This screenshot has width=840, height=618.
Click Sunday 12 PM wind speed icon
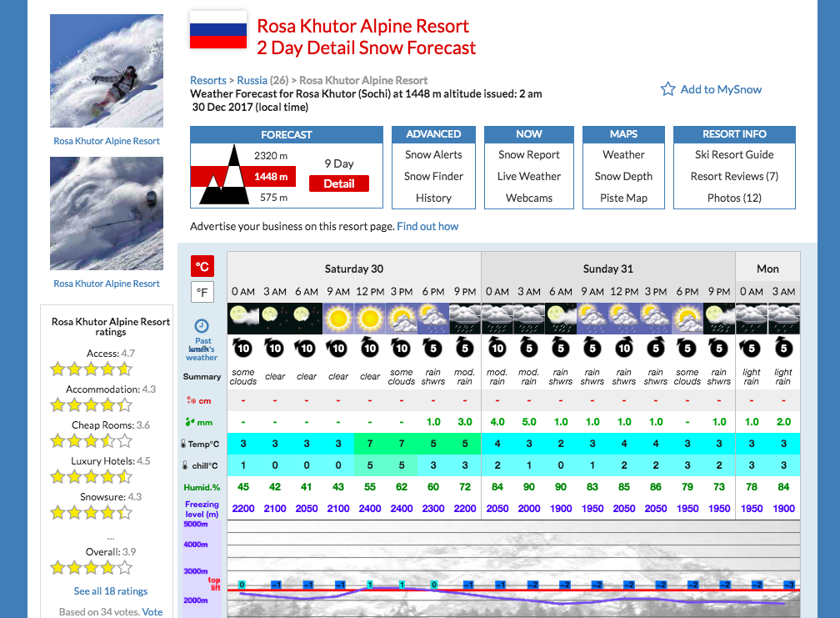tap(624, 348)
